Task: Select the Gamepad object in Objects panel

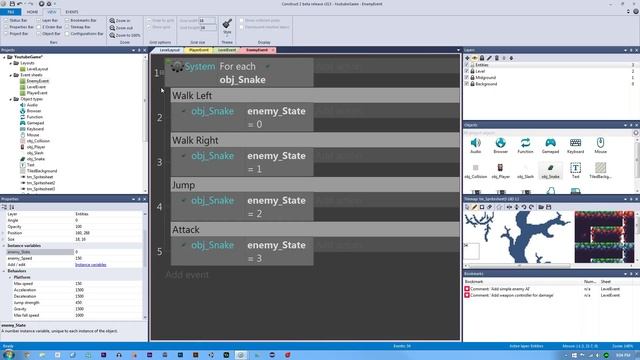Action: tap(550, 145)
